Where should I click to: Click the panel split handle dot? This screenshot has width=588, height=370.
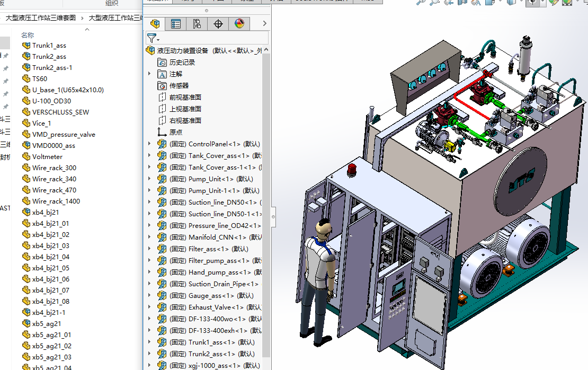pos(207,11)
